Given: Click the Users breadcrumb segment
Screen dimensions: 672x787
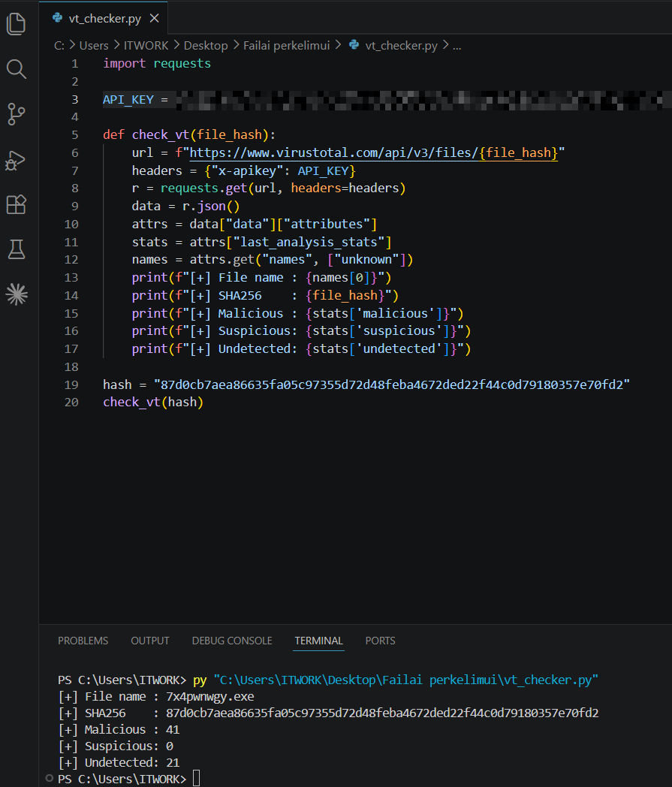Looking at the screenshot, I should 94,46.
